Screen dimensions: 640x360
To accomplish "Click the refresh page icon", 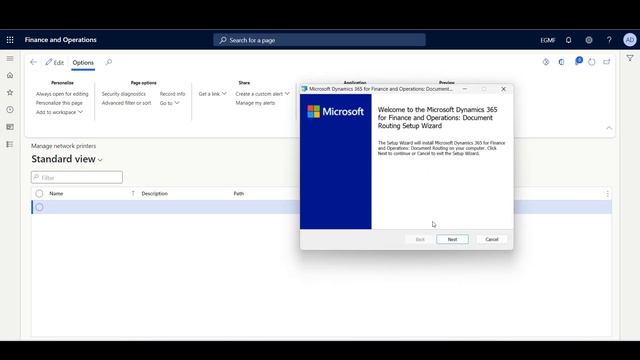I will pyautogui.click(x=592, y=62).
